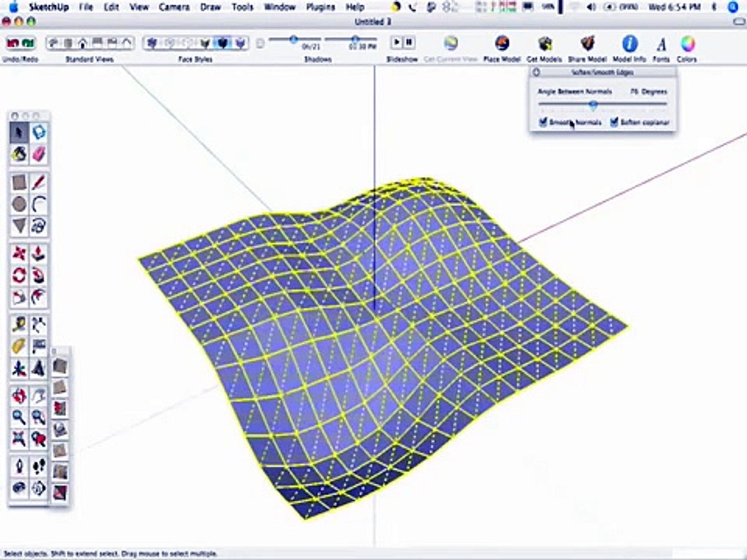Click the volume icon in menu bar

[x=591, y=7]
